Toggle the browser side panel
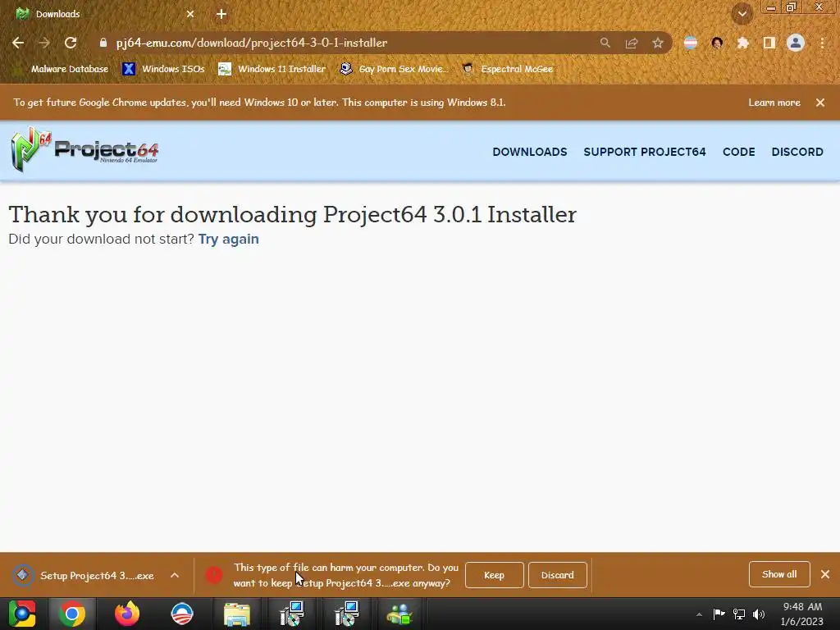The image size is (840, 630). click(x=769, y=43)
